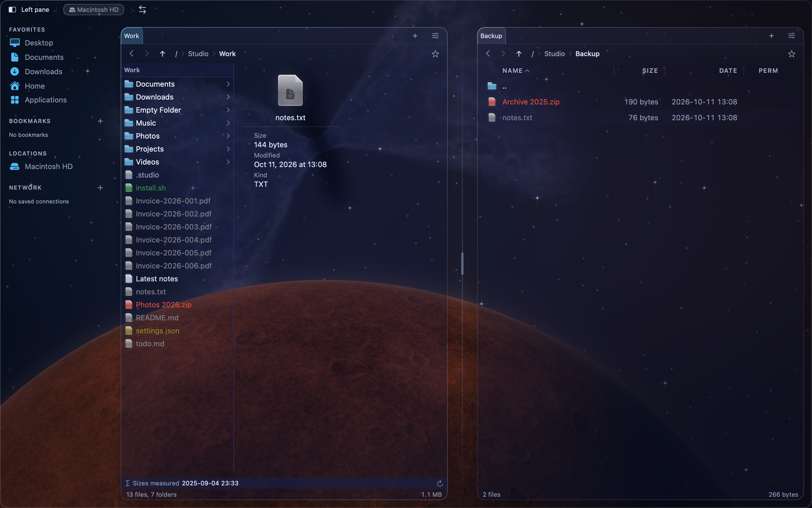
Task: Open Downloads in Favorites sidebar
Action: [36, 72]
